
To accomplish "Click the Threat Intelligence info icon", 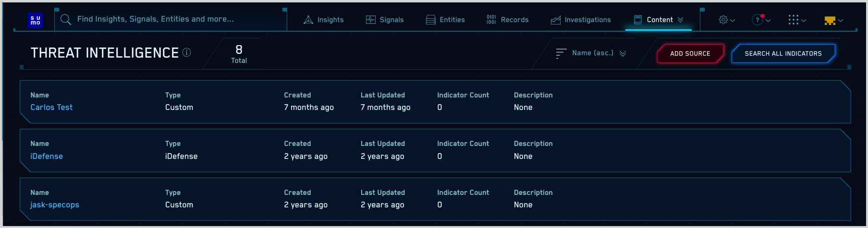I will click(x=187, y=52).
